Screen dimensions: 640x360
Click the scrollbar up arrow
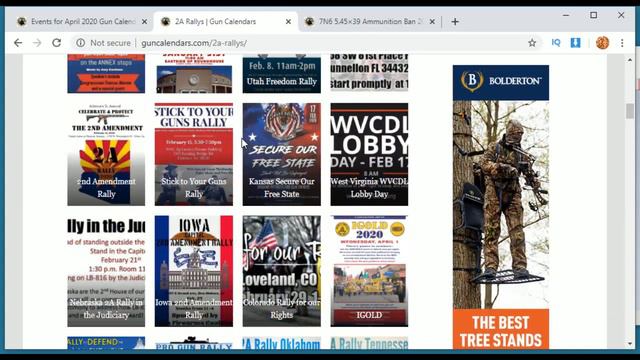tap(630, 60)
